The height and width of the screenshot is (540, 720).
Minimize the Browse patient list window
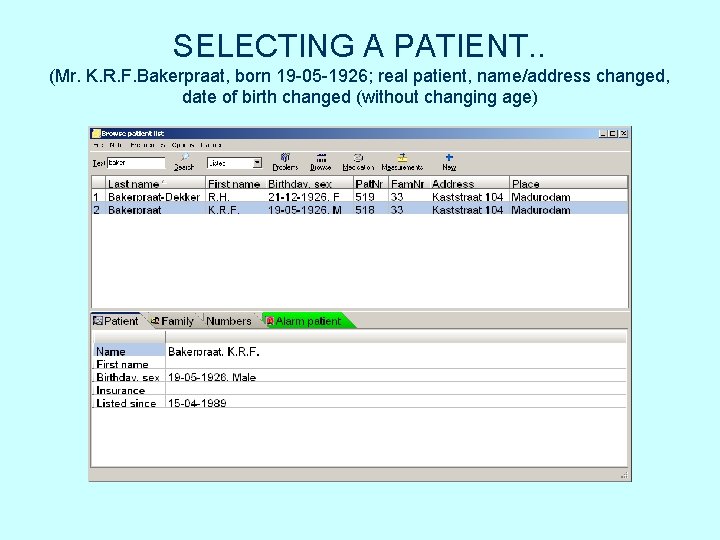[603, 134]
